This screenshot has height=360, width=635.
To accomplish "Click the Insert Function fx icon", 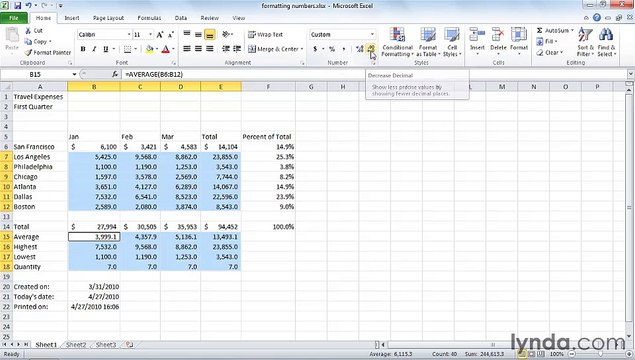I will [x=115, y=75].
